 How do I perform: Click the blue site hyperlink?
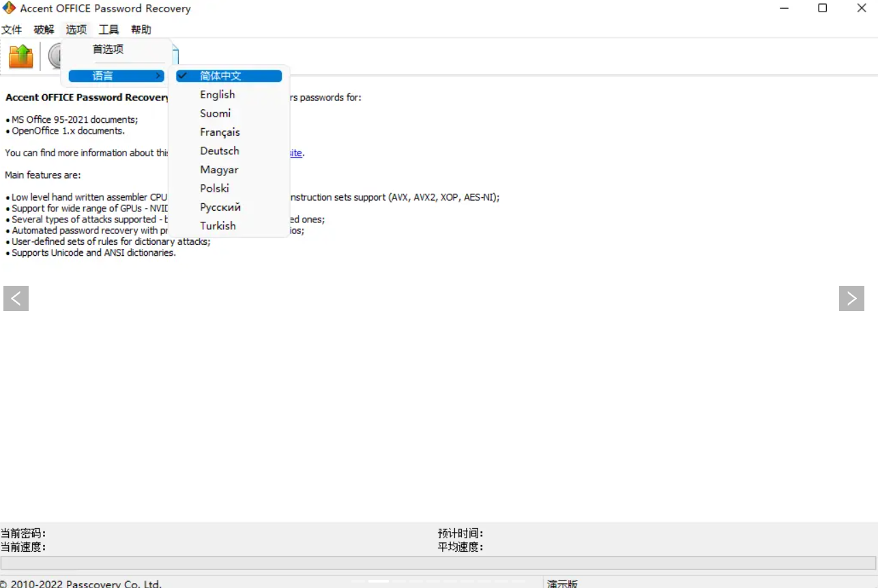(295, 153)
